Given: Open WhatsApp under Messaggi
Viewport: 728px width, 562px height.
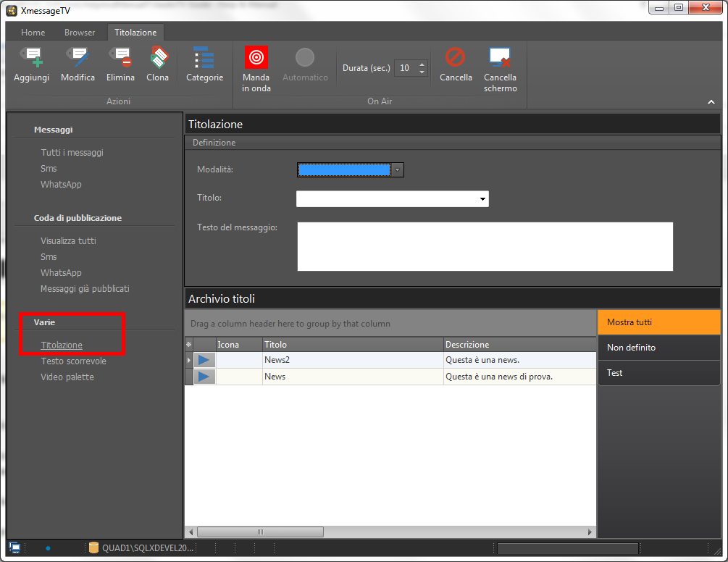Looking at the screenshot, I should [61, 184].
